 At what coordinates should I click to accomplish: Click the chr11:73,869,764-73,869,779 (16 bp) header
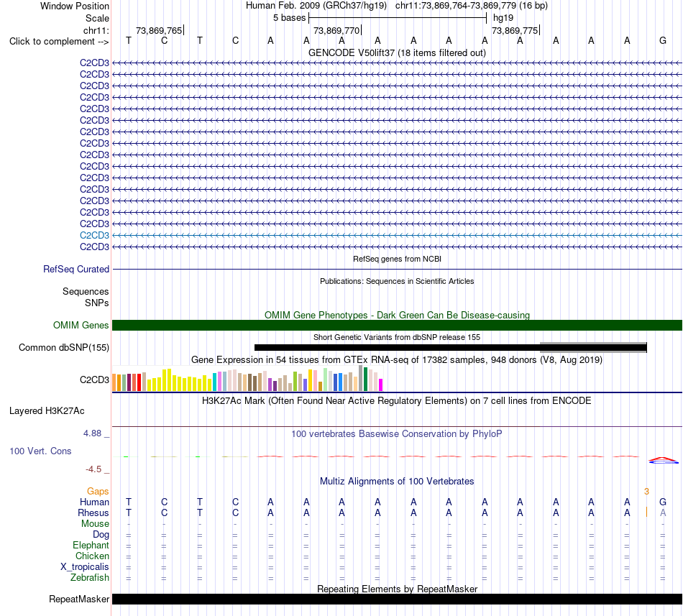pos(472,6)
